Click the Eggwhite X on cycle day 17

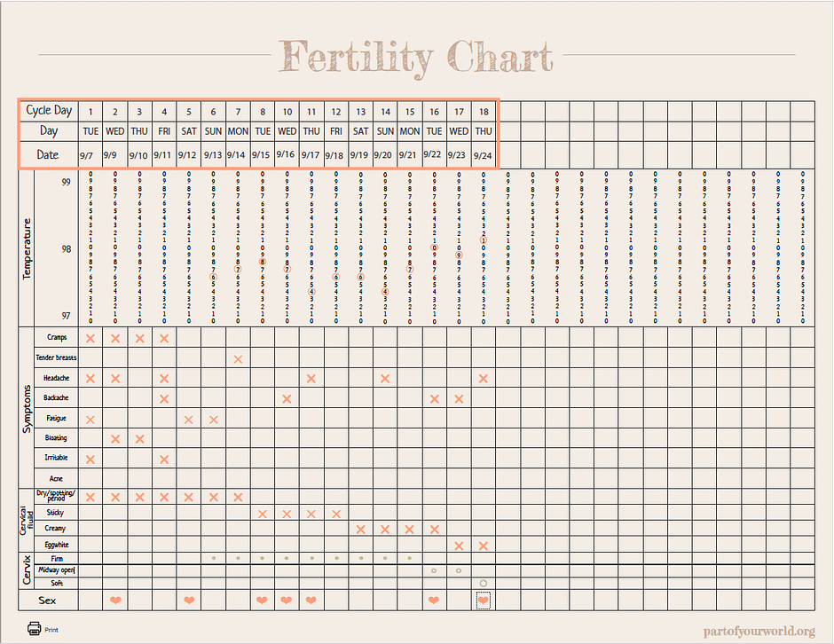(459, 546)
